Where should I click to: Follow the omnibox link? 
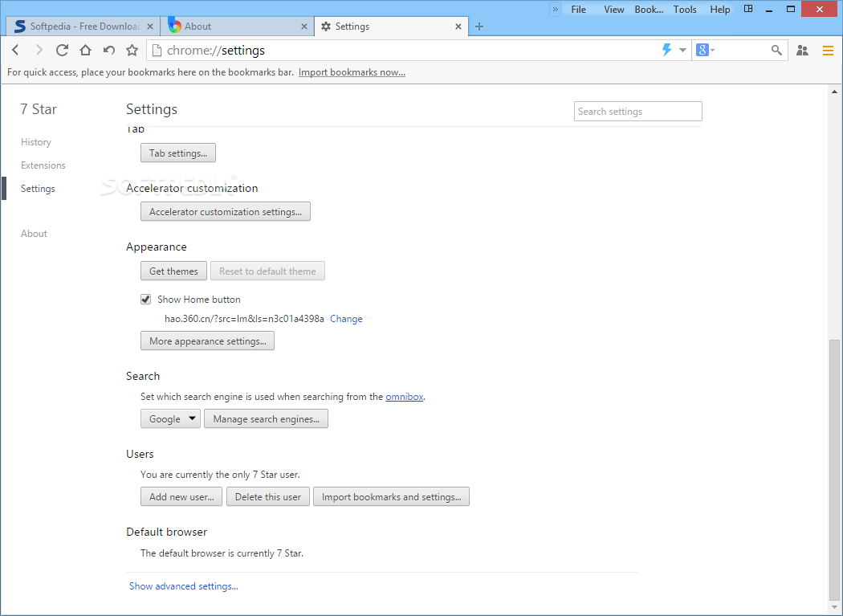(405, 397)
